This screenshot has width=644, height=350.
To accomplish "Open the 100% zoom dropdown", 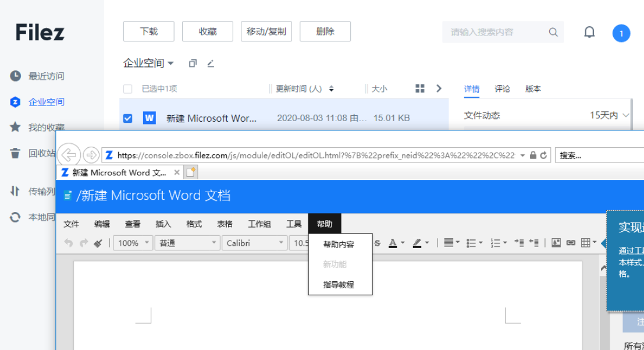I will pos(133,243).
